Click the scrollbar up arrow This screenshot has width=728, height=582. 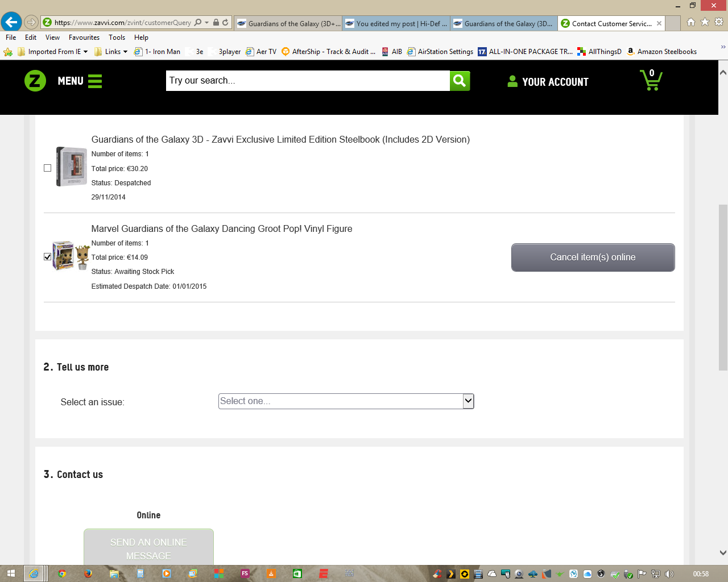click(723, 73)
